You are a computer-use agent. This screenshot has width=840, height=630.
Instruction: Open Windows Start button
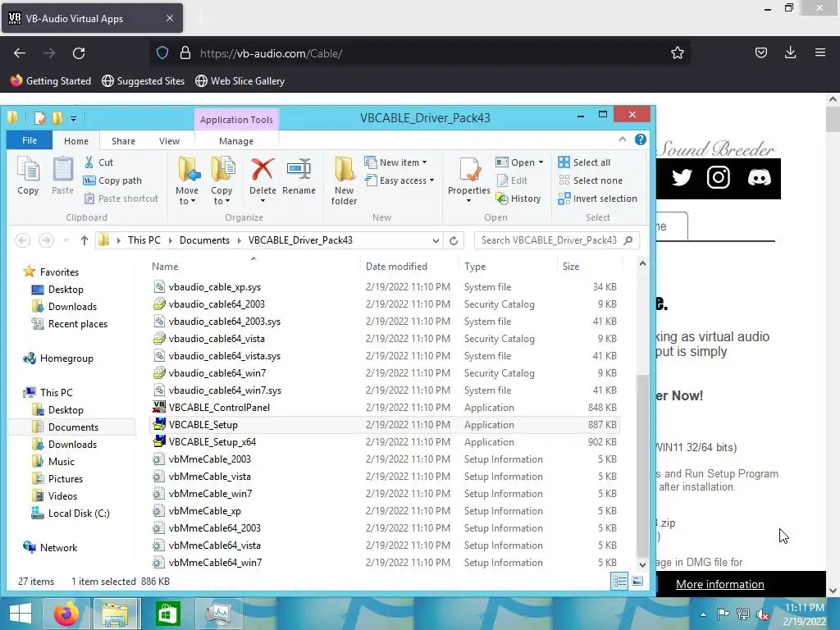[21, 614]
